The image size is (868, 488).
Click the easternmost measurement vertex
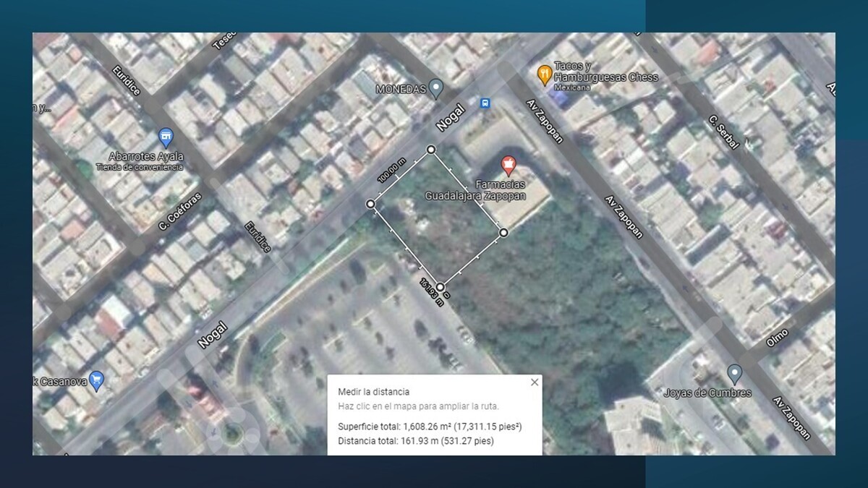click(x=503, y=232)
